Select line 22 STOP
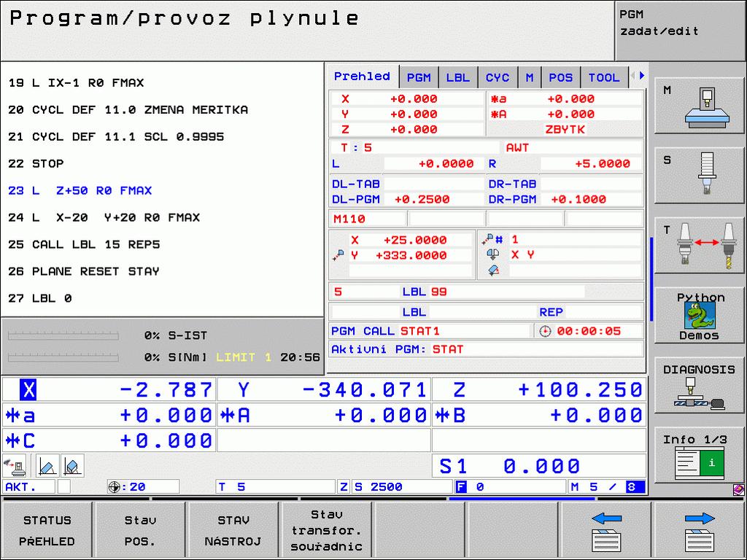747x560 pixels. click(36, 164)
